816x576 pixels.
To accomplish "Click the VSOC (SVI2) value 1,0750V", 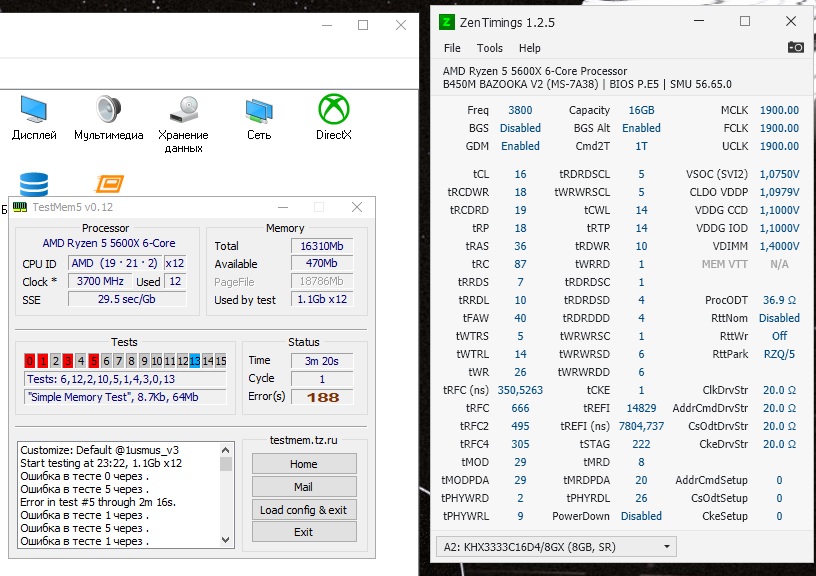I will tap(779, 174).
